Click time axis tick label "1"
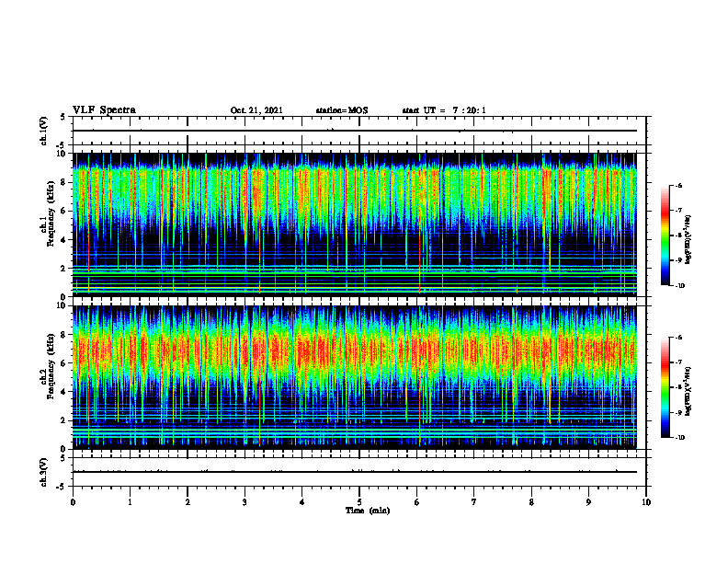728x563 pixels. (x=130, y=502)
